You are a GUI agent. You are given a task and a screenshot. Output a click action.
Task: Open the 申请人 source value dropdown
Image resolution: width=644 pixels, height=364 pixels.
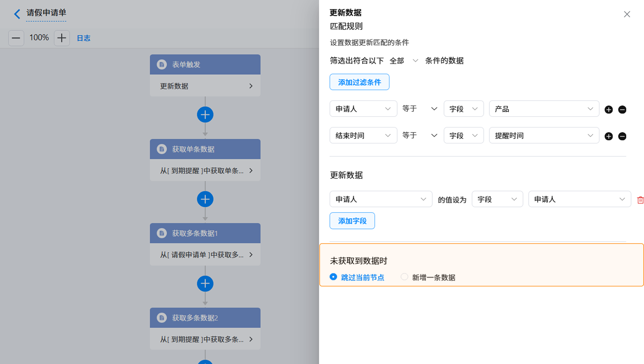click(579, 199)
